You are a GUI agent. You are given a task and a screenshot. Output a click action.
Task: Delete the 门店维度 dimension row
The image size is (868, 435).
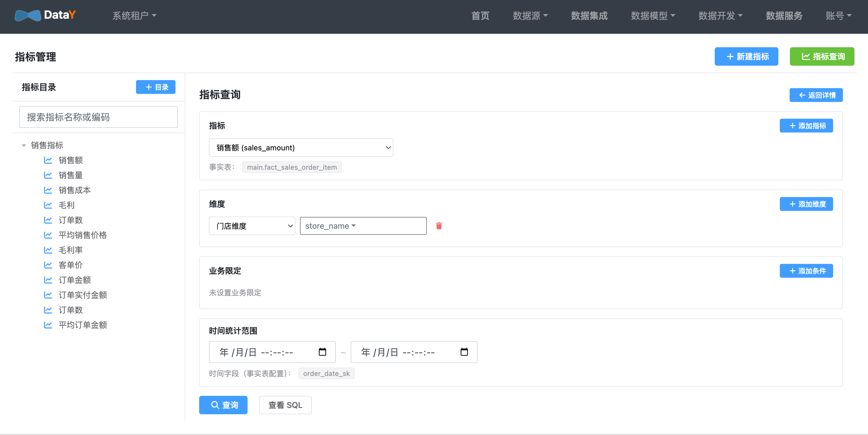[439, 226]
